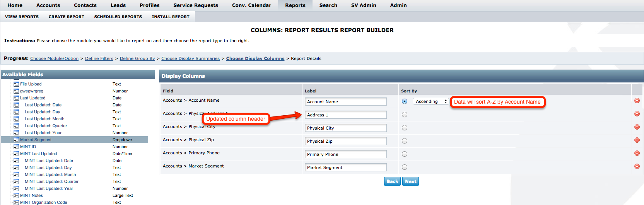Screen dimensions: 644x205
Task: Open the View Reports submenu
Action: [x=22, y=17]
